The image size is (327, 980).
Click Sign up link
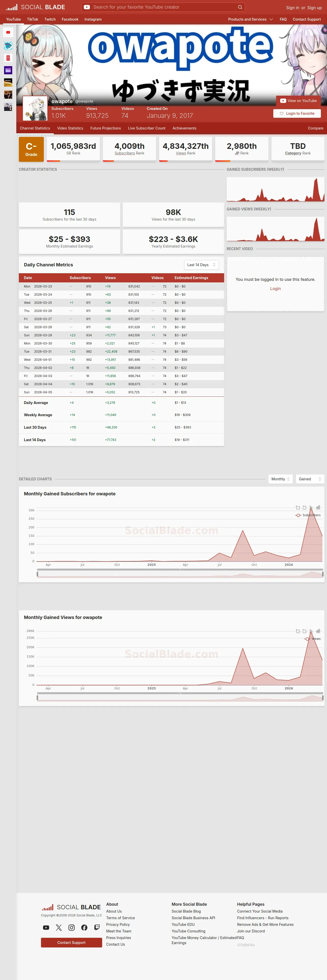[315, 8]
